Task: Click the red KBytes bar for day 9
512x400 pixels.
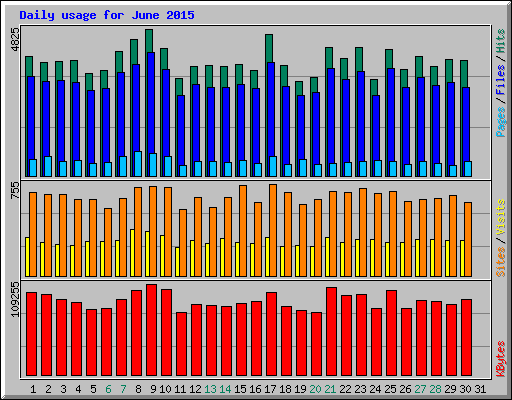Action: pyautogui.click(x=151, y=330)
